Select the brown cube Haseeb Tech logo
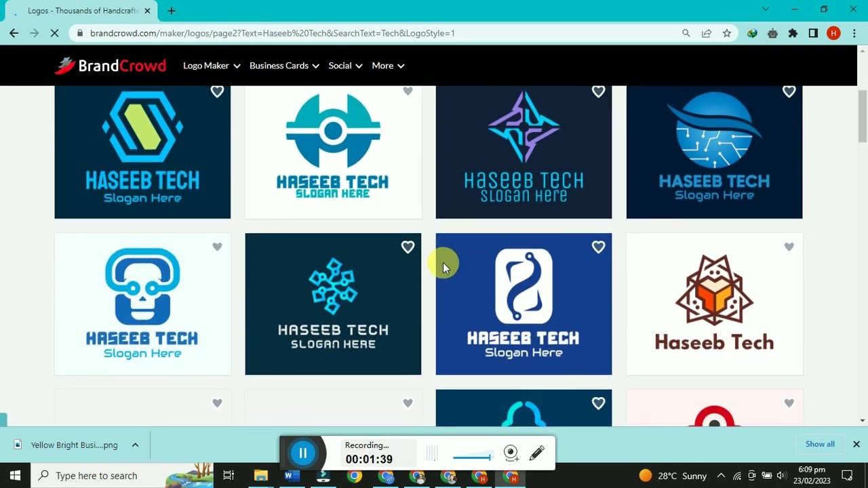Image resolution: width=868 pixels, height=488 pixels. [714, 304]
